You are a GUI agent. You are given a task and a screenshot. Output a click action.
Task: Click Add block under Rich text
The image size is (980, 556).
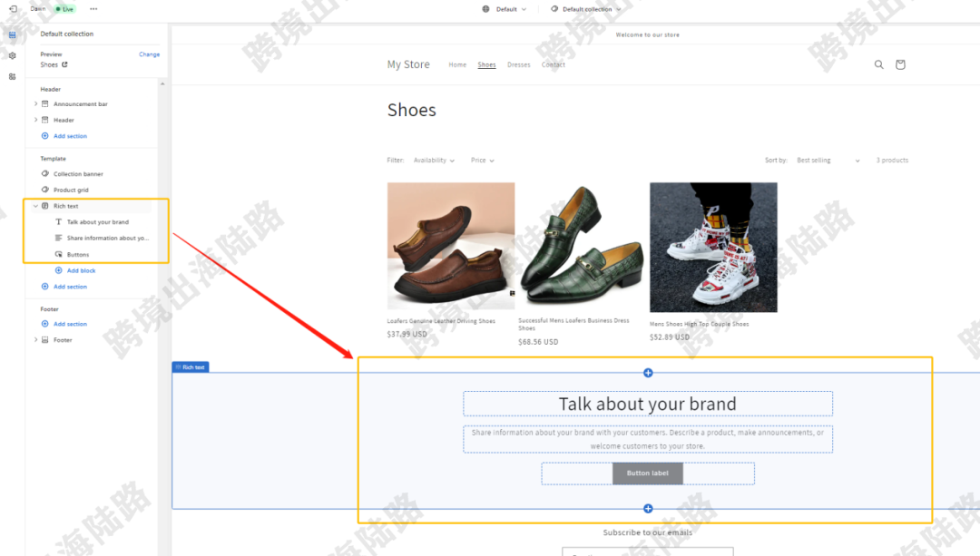(82, 270)
